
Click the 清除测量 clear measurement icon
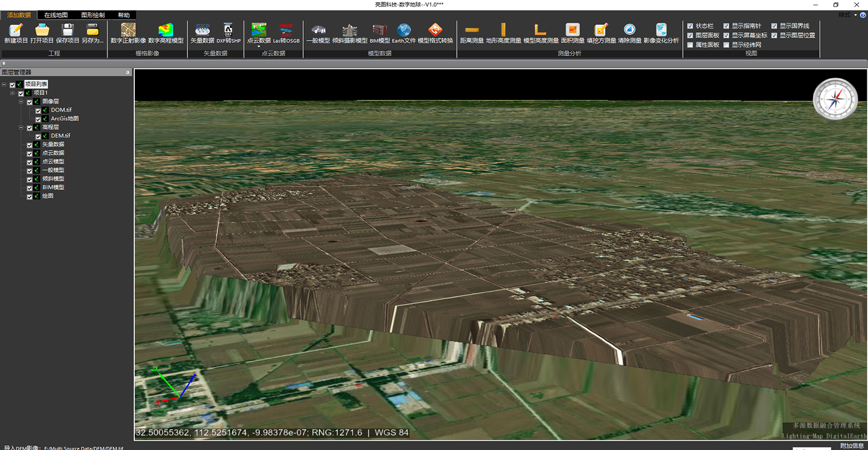coord(630,30)
